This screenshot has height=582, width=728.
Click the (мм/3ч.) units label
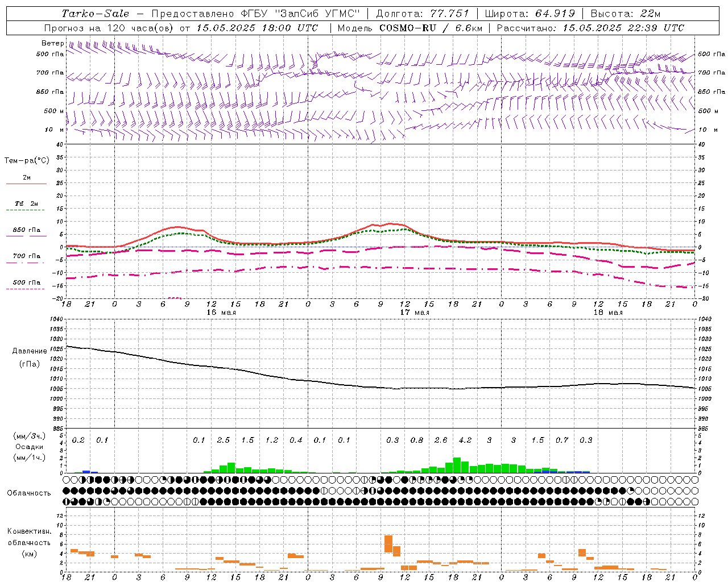(30, 436)
